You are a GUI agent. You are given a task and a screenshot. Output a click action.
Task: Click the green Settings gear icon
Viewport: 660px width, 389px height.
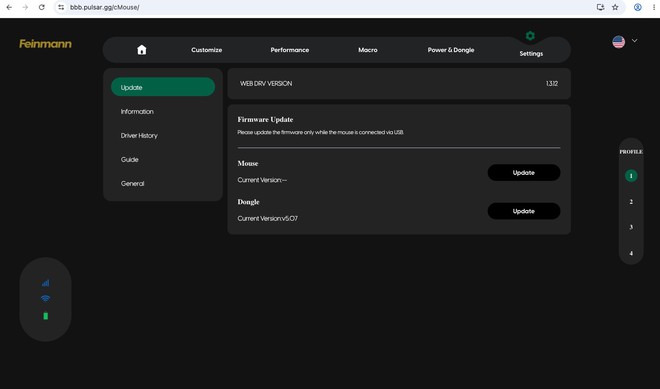530,36
